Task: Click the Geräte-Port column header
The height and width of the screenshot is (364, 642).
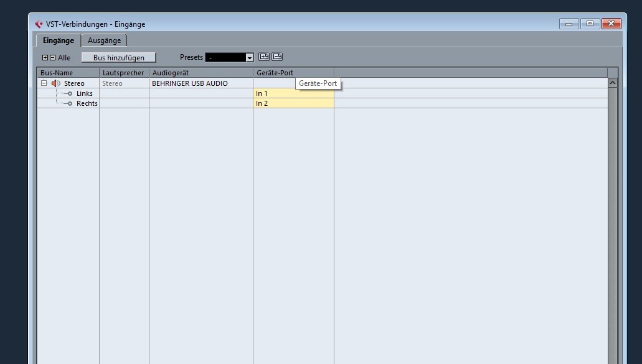Action: 293,73
